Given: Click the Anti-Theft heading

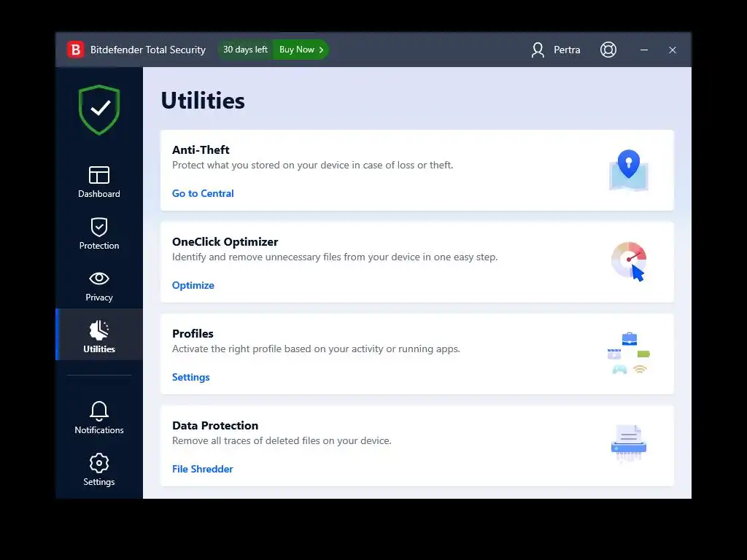Looking at the screenshot, I should [x=201, y=149].
